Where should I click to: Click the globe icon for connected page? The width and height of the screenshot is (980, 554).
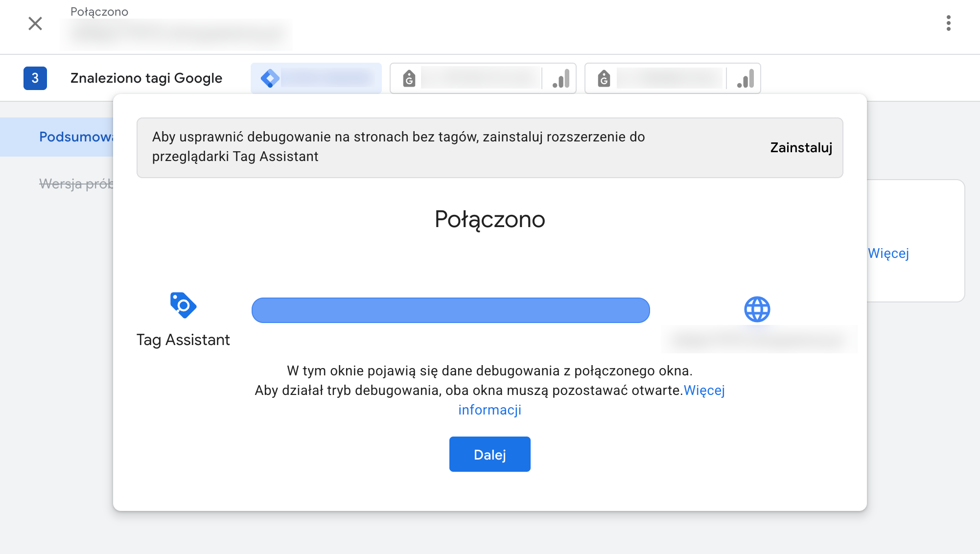pos(757,309)
